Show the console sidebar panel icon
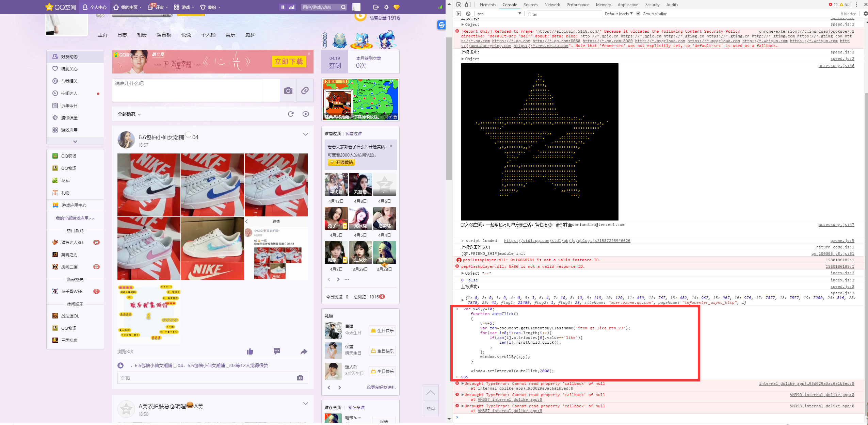The image size is (868, 425). [458, 14]
